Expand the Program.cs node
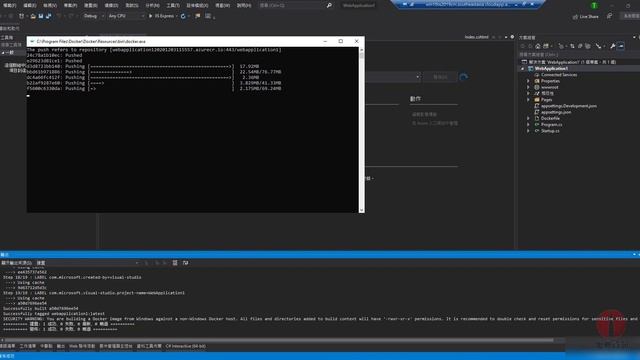Screen dimensions: 640x360 click(528, 124)
